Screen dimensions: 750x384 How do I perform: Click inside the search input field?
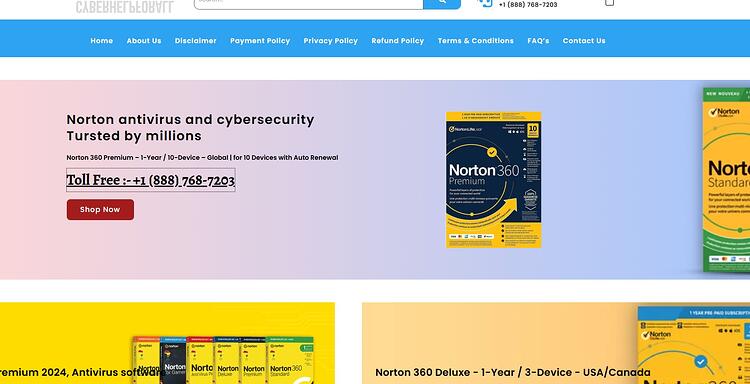click(309, 4)
